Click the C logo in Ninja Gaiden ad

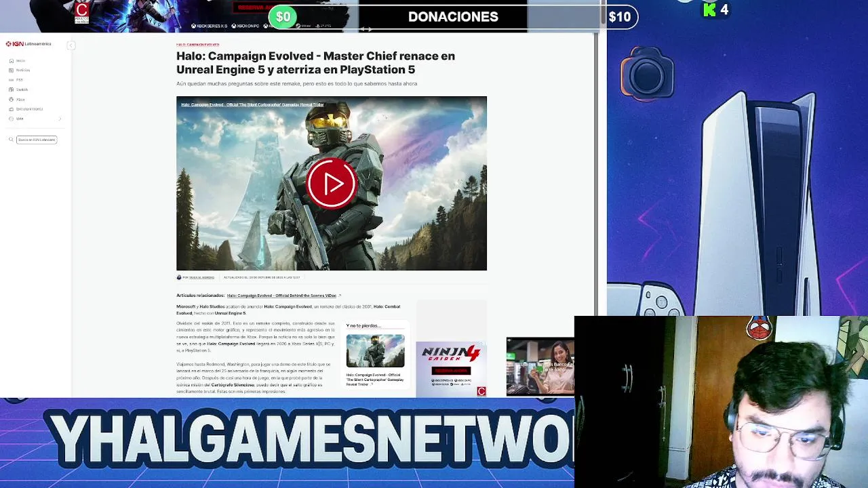click(x=481, y=391)
